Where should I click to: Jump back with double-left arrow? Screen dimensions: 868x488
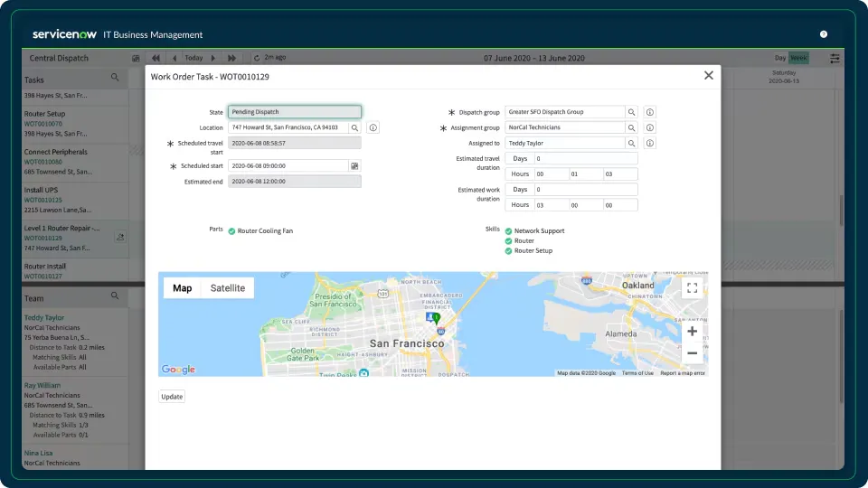tap(156, 58)
